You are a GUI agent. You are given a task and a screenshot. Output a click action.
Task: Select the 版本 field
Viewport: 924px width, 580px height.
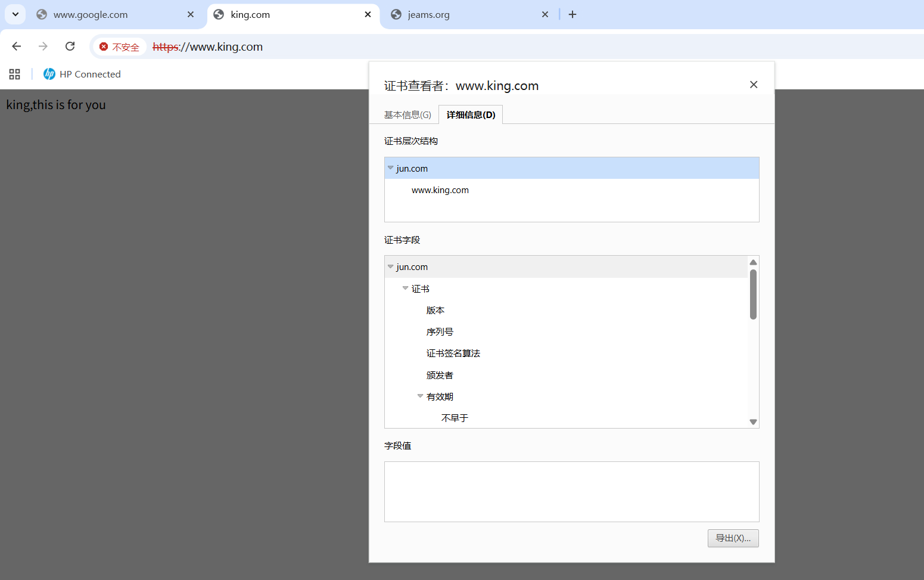(566, 310)
